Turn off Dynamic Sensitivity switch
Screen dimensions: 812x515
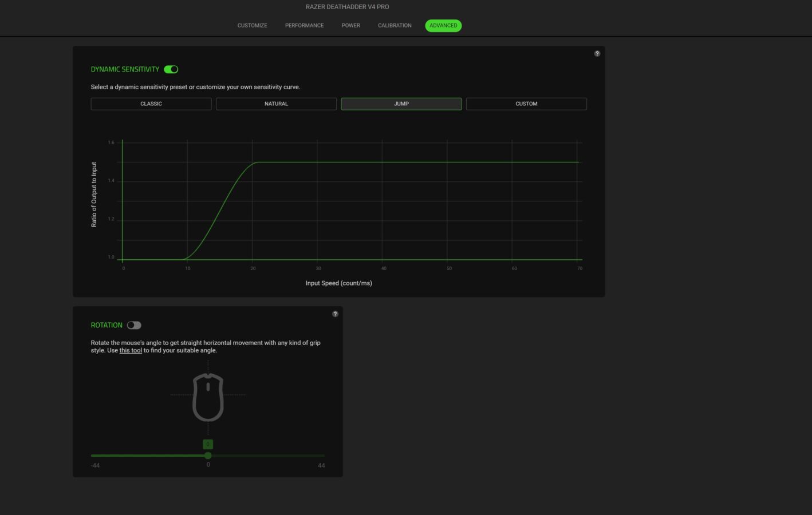[171, 69]
